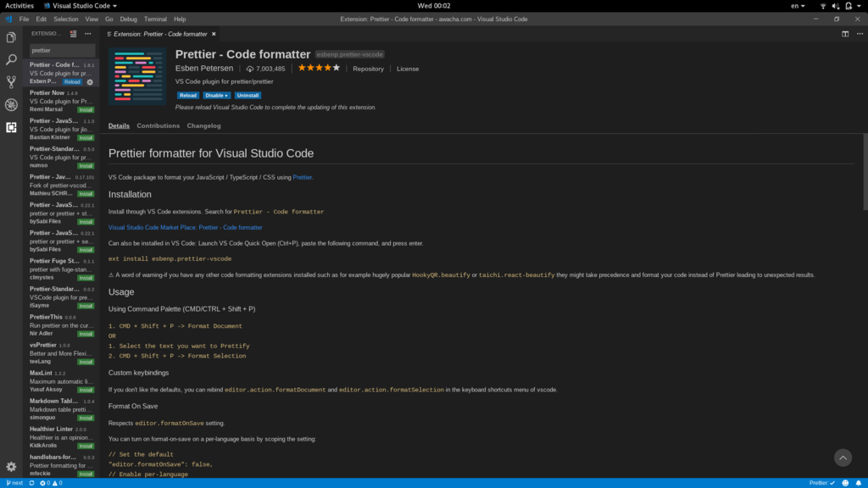
Task: Open the Go menu
Action: (x=109, y=19)
